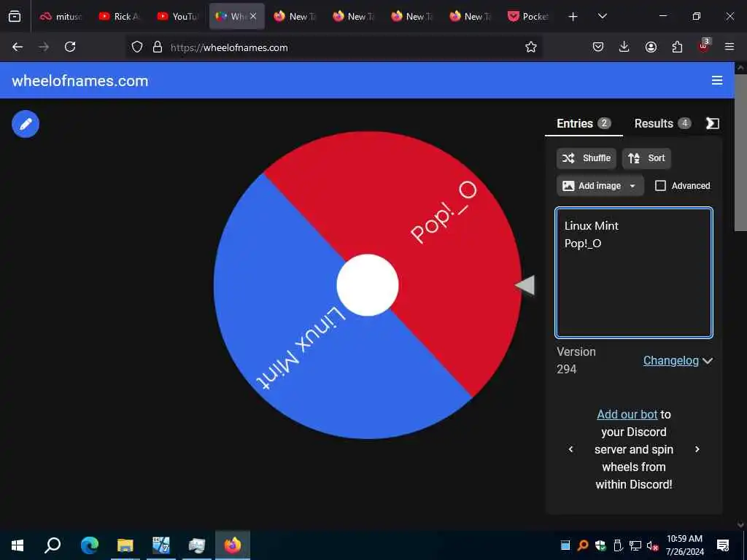This screenshot has height=560, width=747.
Task: Close the current Wheel of Names tab
Action: tap(253, 16)
